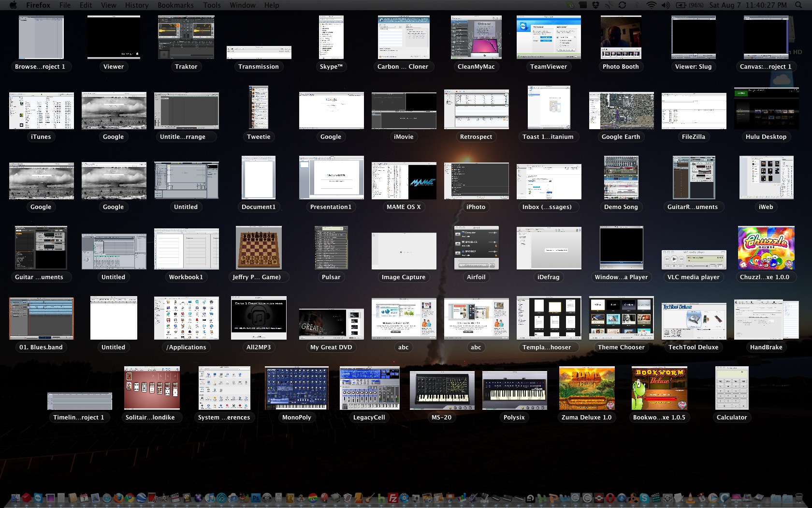Click the Dropbox menu bar icon
Viewport: 812px width, 508px height.
[595, 5]
